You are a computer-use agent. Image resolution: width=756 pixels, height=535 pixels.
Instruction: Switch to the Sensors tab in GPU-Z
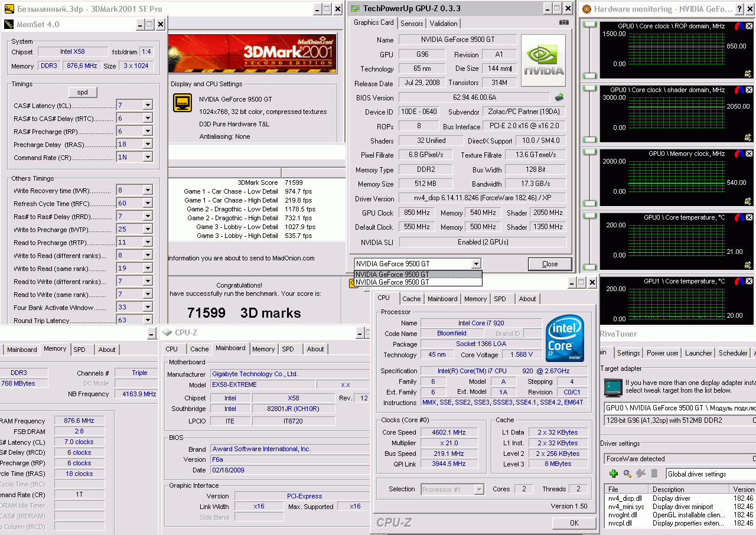pyautogui.click(x=412, y=24)
